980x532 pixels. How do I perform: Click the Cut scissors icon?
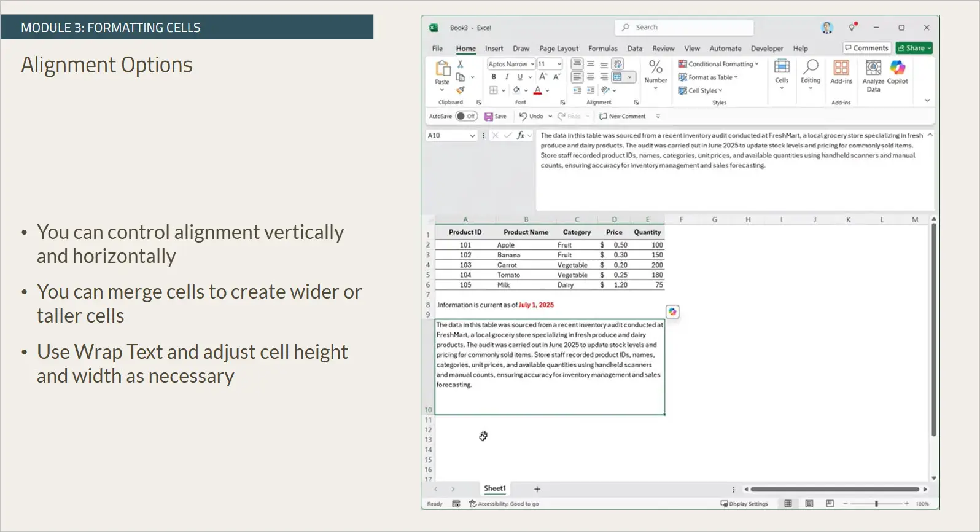pos(460,64)
